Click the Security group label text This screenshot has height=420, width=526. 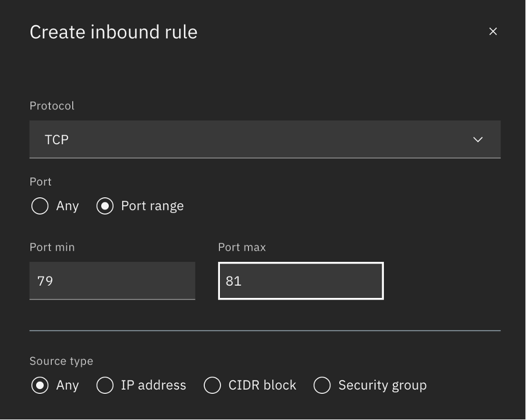point(382,385)
